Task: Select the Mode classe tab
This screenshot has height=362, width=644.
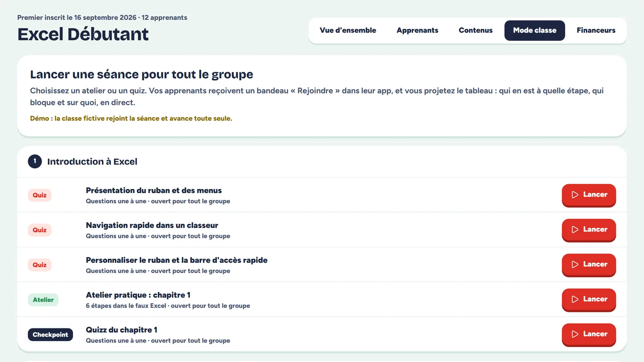Action: (x=534, y=30)
